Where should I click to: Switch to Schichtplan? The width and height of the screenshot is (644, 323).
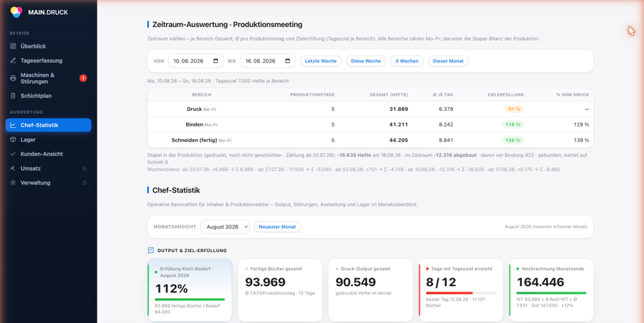tap(48, 96)
